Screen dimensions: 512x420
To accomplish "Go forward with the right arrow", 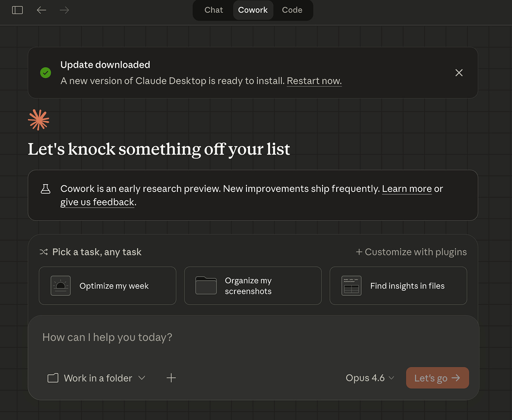I will point(64,10).
